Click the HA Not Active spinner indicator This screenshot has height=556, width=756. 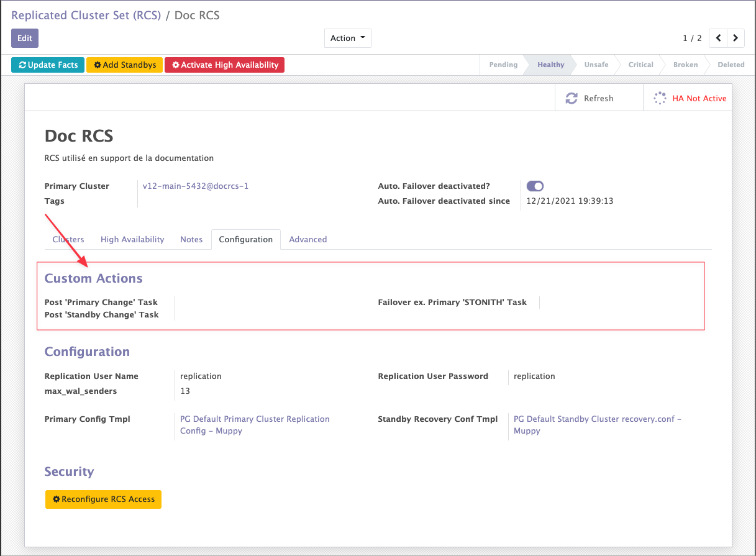(x=660, y=98)
